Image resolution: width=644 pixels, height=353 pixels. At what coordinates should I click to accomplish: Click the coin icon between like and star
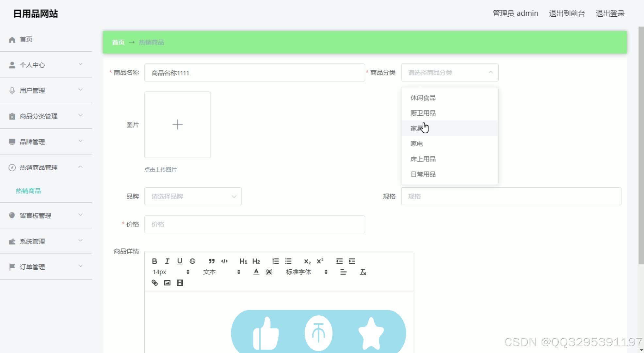coord(318,333)
